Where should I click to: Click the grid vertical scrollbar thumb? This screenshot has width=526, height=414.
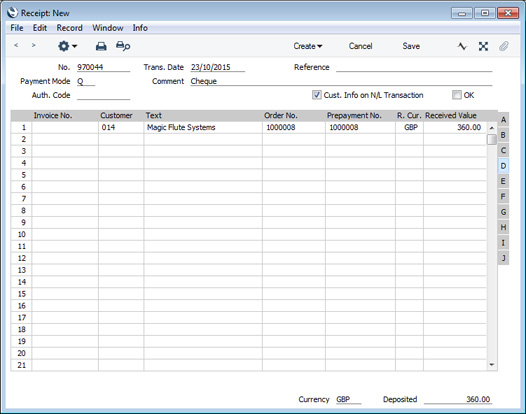[491, 139]
